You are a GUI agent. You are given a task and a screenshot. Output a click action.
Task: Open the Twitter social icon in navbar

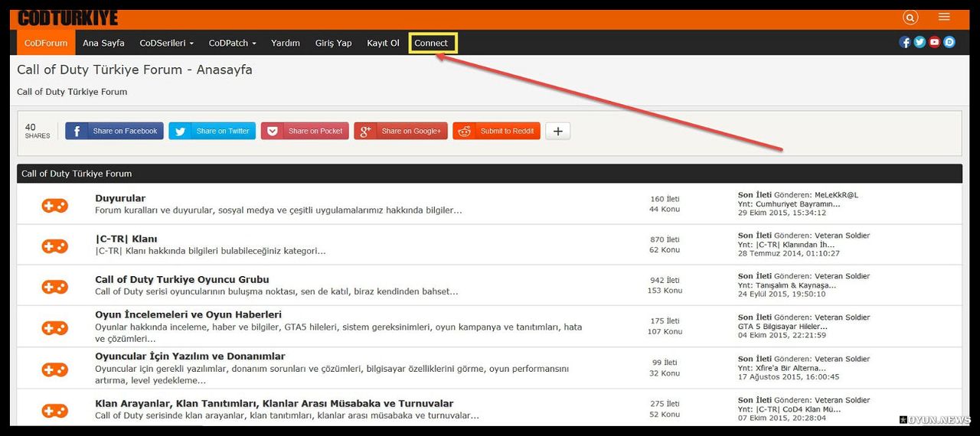coord(920,43)
